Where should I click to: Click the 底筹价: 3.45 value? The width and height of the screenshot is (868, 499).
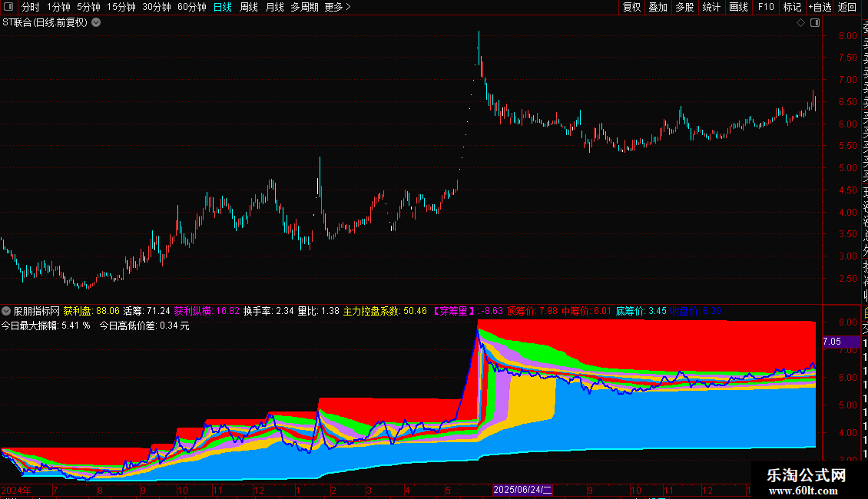pyautogui.click(x=641, y=311)
